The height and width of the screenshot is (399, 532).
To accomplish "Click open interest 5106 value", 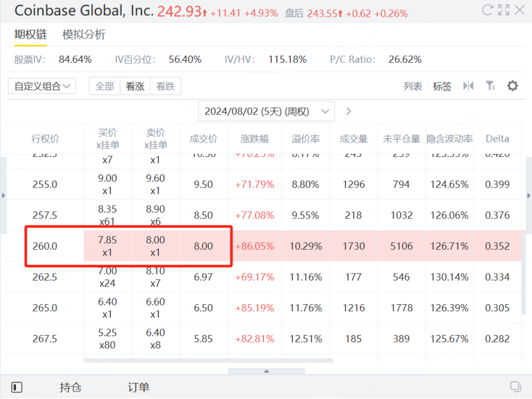I will (x=401, y=246).
